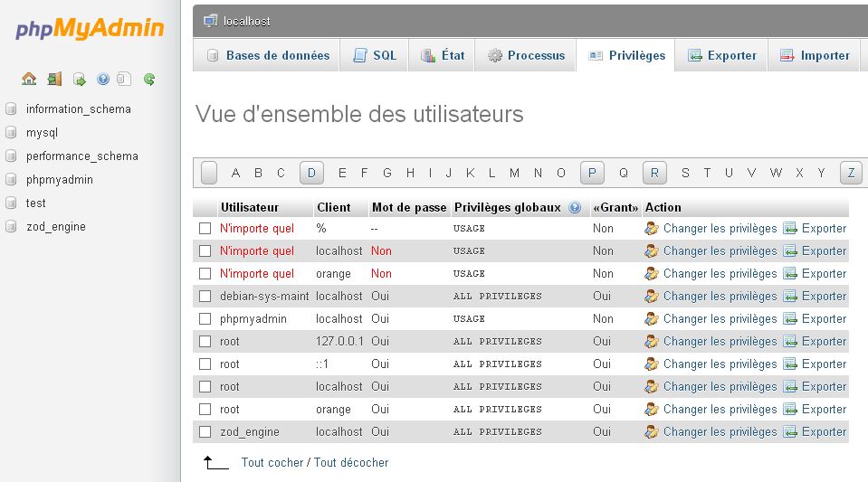Click the information_schema database icon

pos(11,109)
